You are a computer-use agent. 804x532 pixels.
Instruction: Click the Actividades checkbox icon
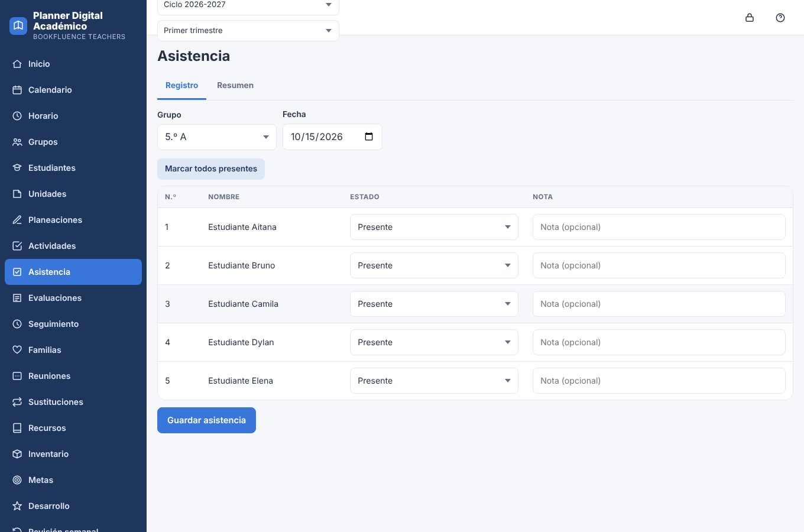(x=17, y=246)
